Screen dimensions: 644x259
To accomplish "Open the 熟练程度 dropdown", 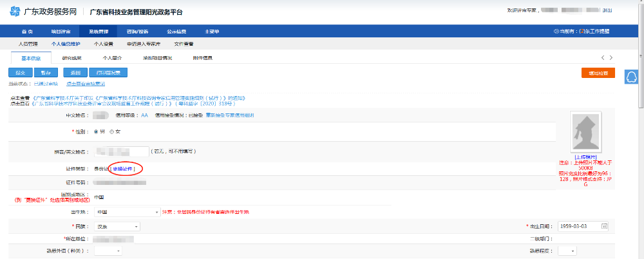I will pyautogui.click(x=567, y=251).
